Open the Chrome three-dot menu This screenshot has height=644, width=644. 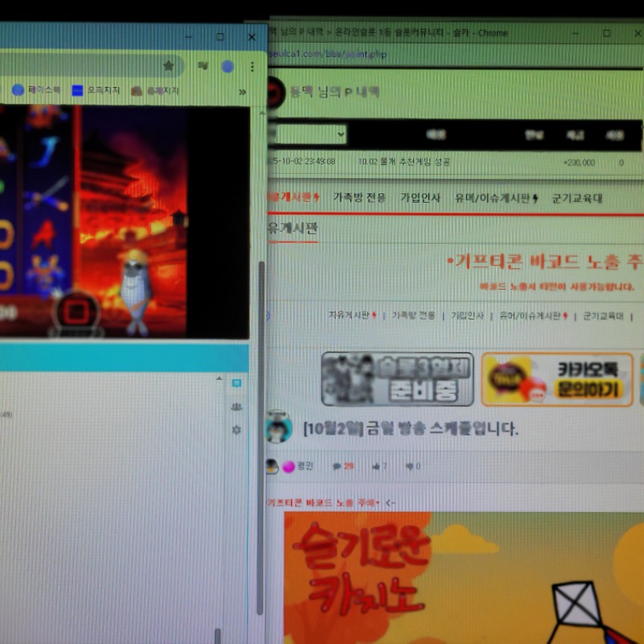pyautogui.click(x=252, y=66)
